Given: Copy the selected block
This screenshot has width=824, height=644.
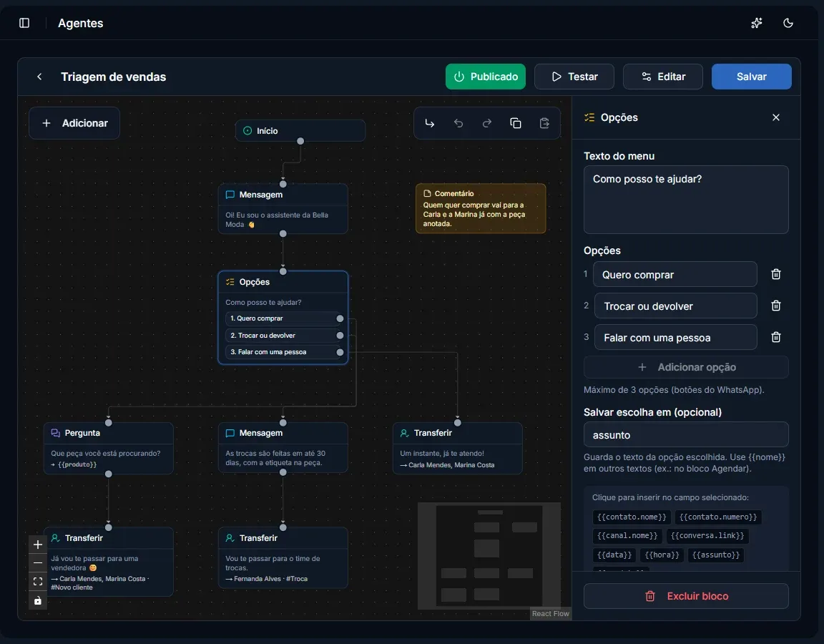Looking at the screenshot, I should (516, 123).
